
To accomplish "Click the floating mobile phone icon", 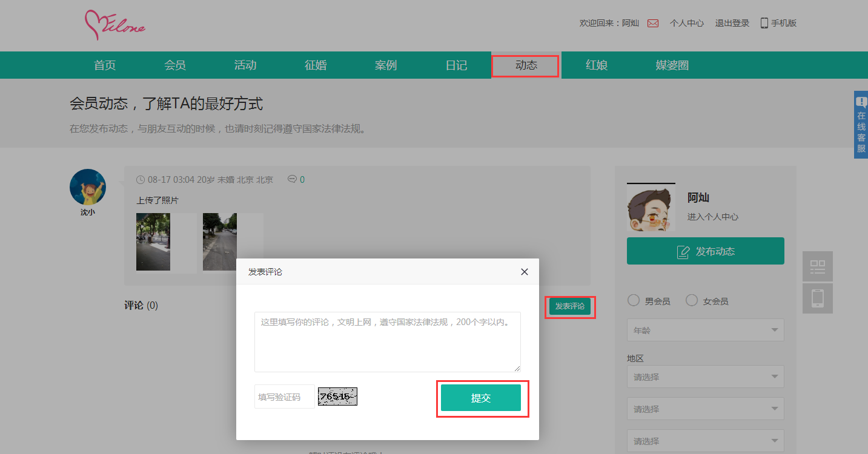I will point(818,298).
